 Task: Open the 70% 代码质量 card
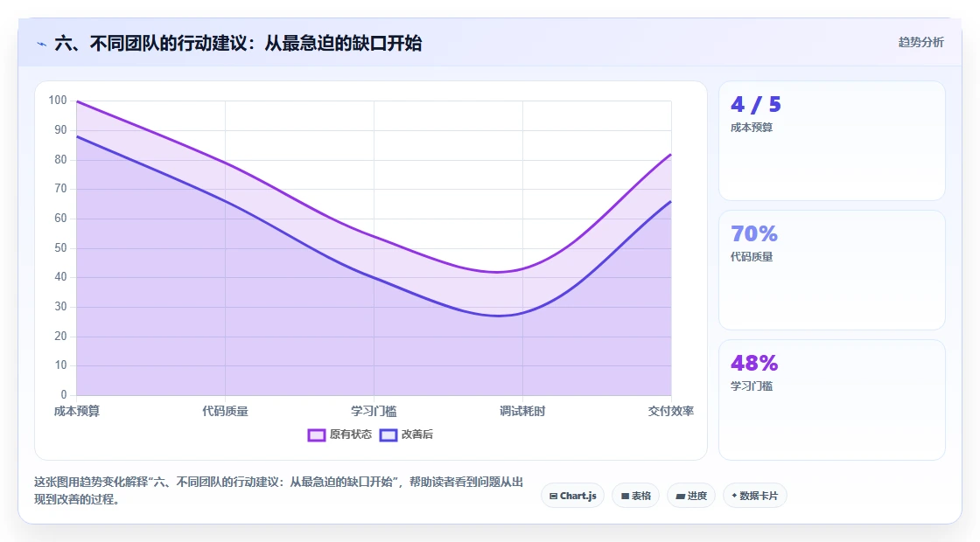[832, 270]
